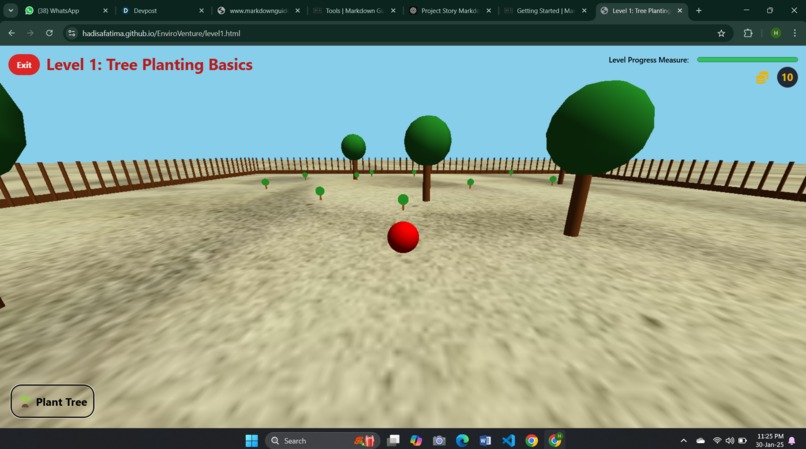806x449 pixels.
Task: Go forward to next page
Action: (30, 33)
